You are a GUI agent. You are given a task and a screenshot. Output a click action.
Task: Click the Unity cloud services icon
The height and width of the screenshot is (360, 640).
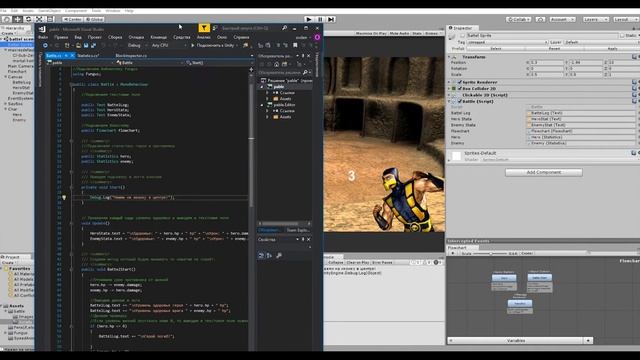(x=540, y=19)
